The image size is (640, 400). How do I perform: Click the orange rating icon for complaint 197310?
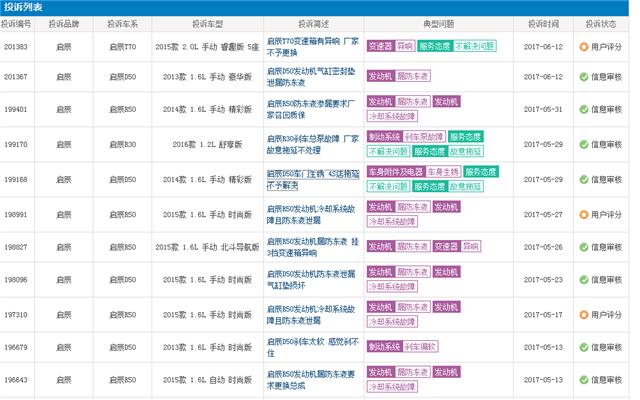tap(584, 315)
